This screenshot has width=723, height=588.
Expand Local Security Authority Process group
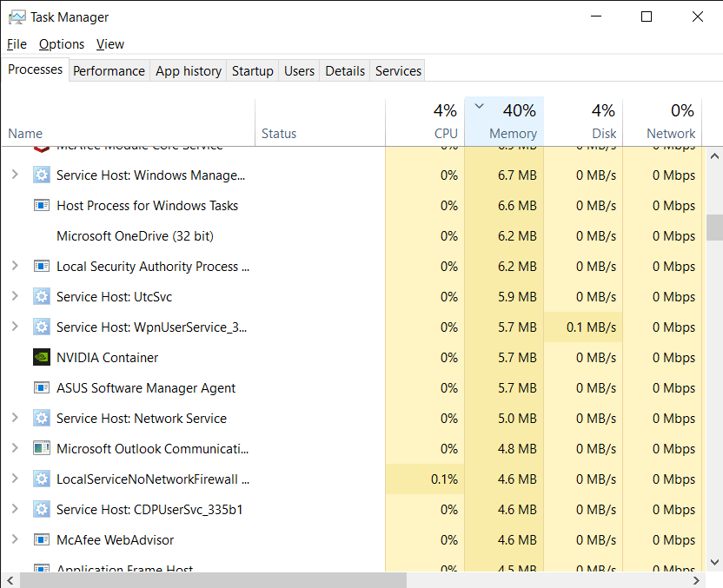click(15, 266)
